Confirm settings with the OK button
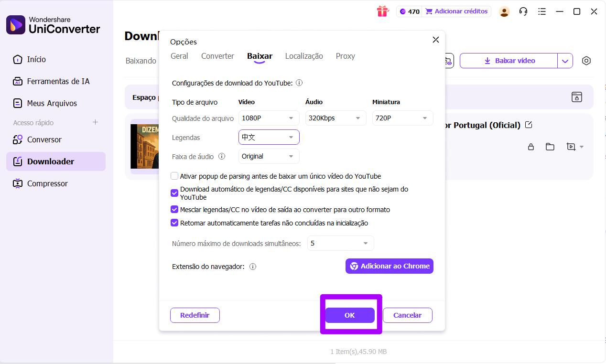 click(x=350, y=315)
